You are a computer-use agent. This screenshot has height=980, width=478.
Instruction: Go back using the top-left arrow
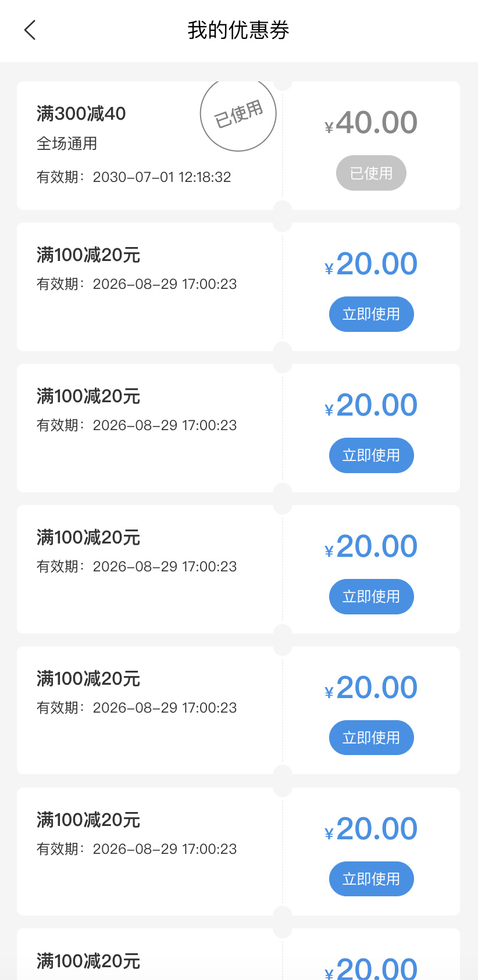30,30
